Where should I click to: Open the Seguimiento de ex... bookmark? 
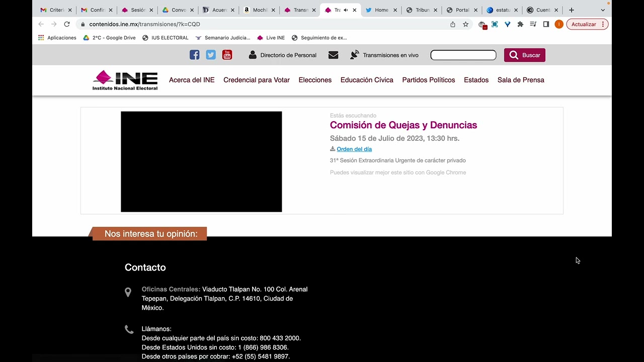[319, 38]
